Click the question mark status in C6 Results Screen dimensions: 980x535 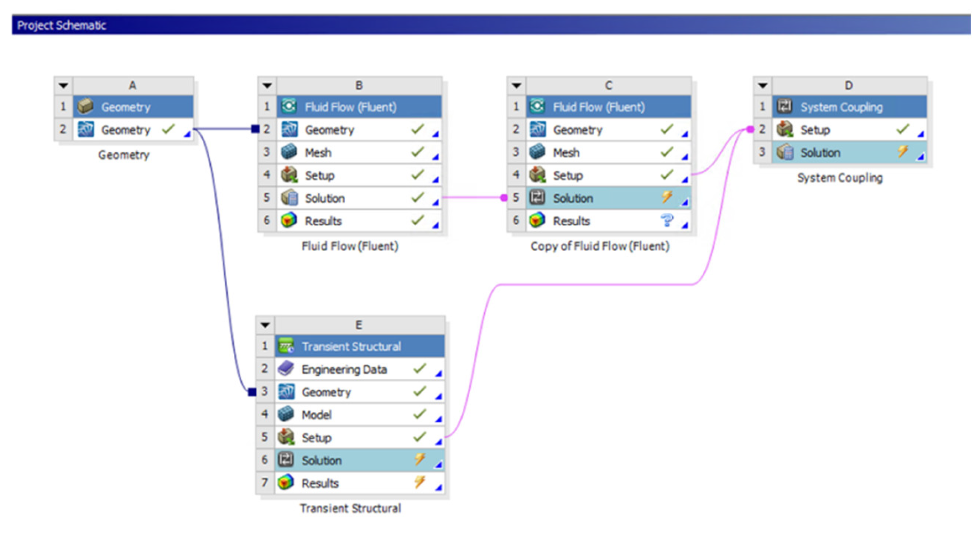point(667,220)
